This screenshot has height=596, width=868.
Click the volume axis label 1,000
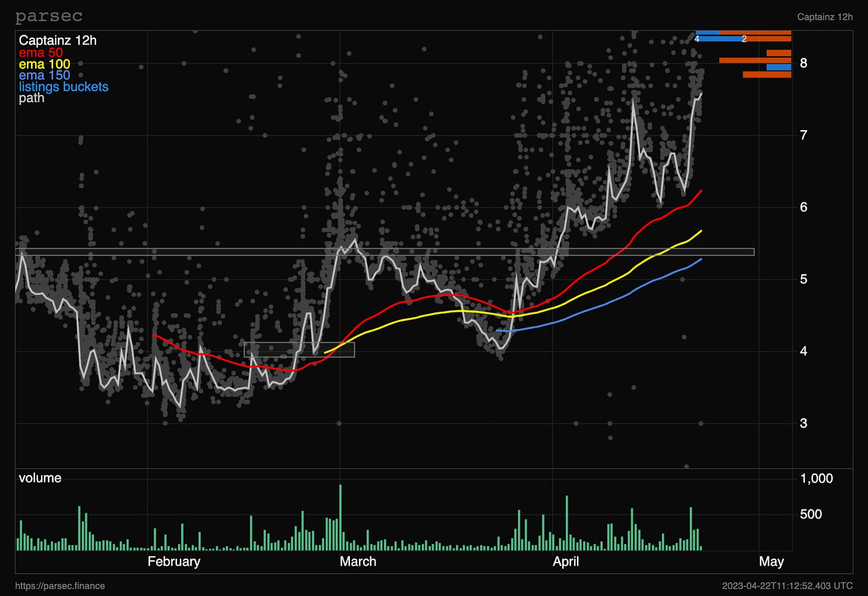[x=816, y=478]
